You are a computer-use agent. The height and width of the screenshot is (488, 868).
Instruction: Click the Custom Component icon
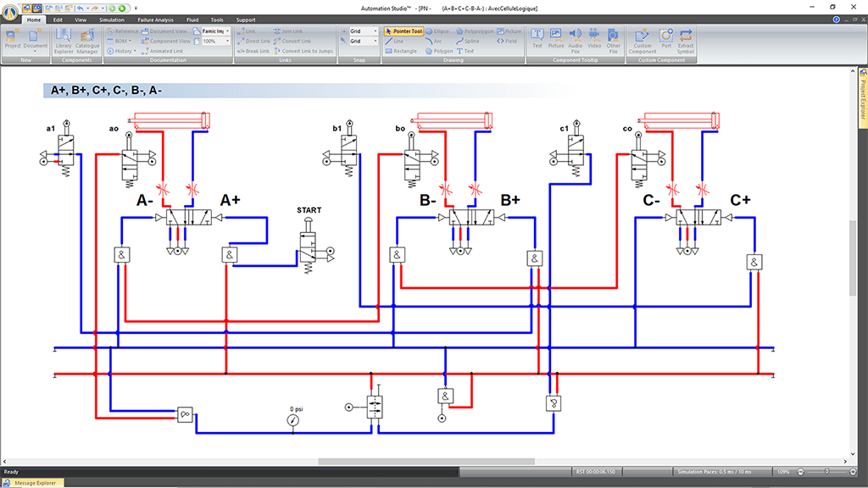(642, 39)
